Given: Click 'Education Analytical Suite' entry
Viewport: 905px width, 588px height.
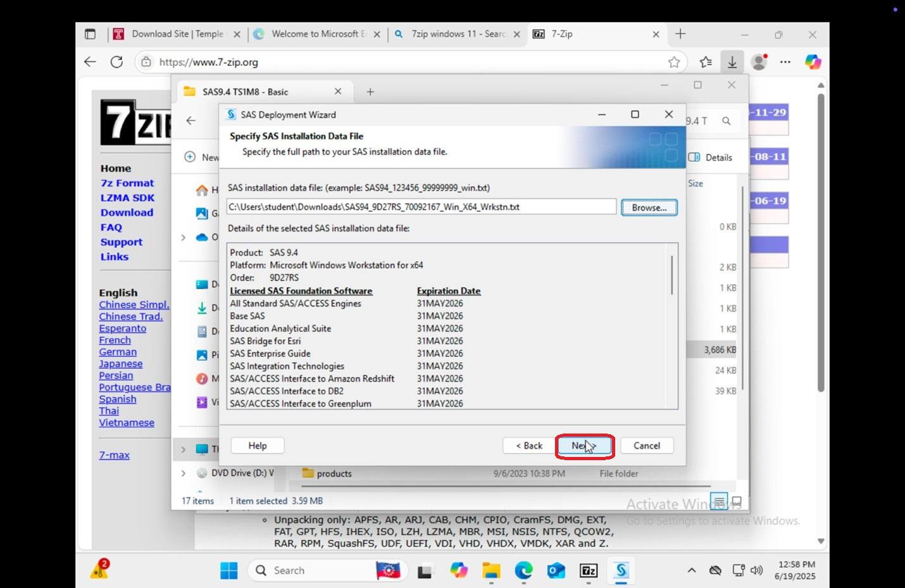Looking at the screenshot, I should [x=280, y=328].
